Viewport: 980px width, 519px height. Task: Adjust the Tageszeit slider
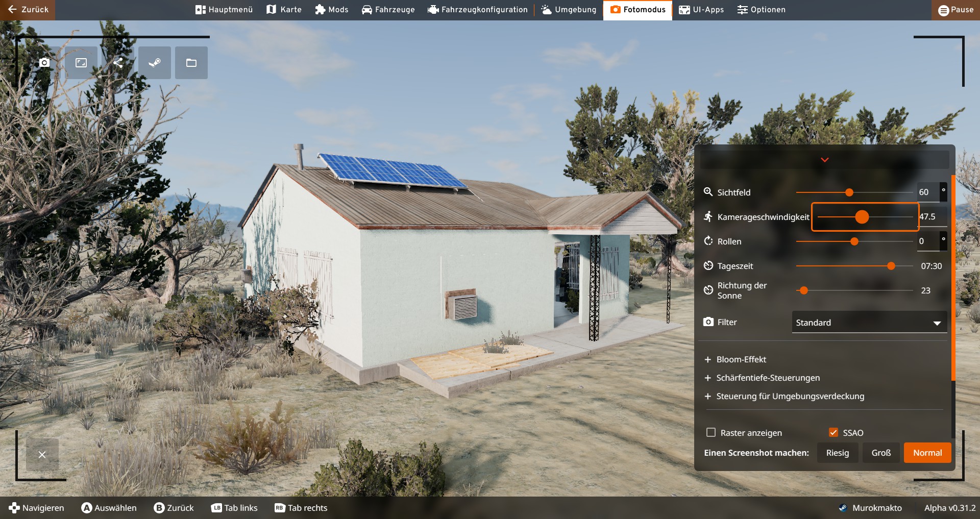[854, 266]
